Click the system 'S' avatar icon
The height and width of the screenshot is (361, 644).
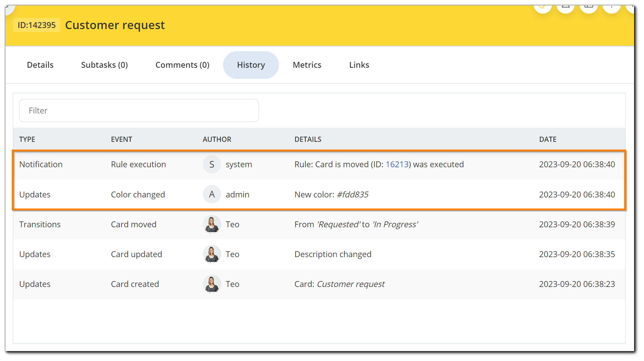[212, 165]
